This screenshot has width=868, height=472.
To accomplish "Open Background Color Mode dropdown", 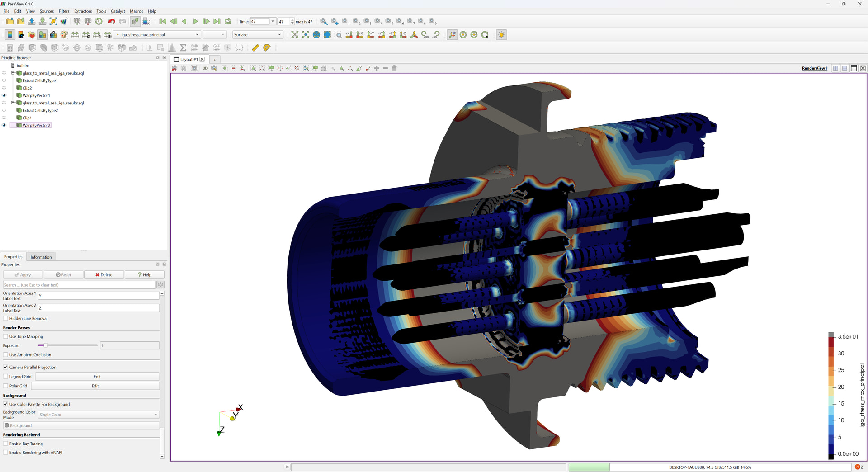I will click(x=99, y=415).
